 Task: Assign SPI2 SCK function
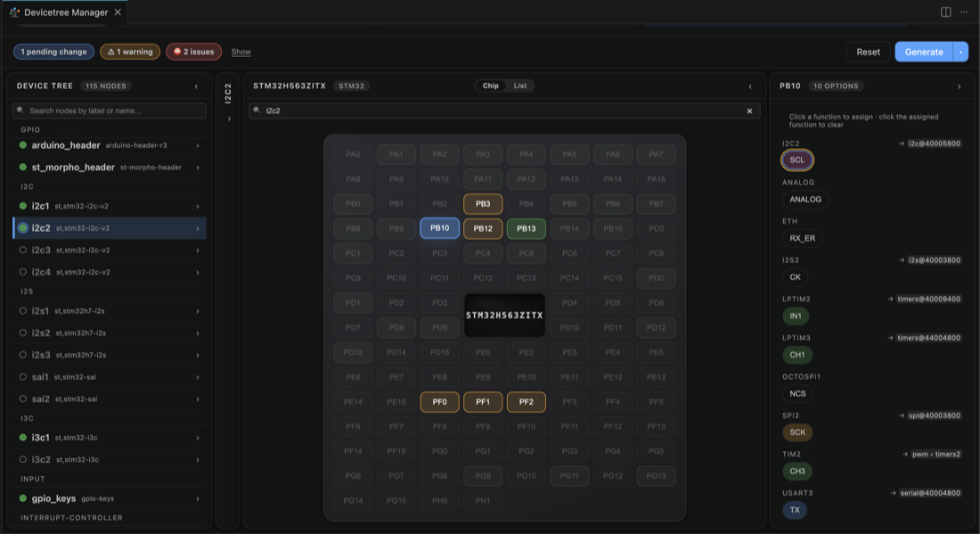(x=797, y=432)
